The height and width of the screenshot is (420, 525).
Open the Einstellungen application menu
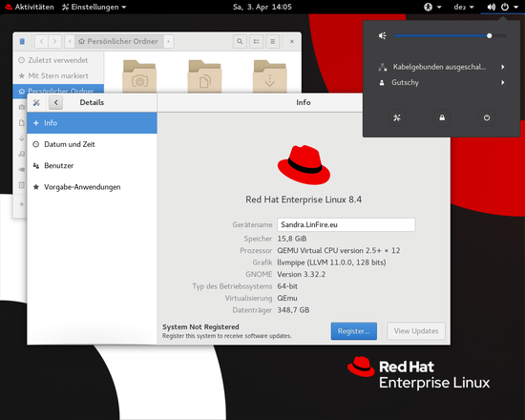point(94,7)
